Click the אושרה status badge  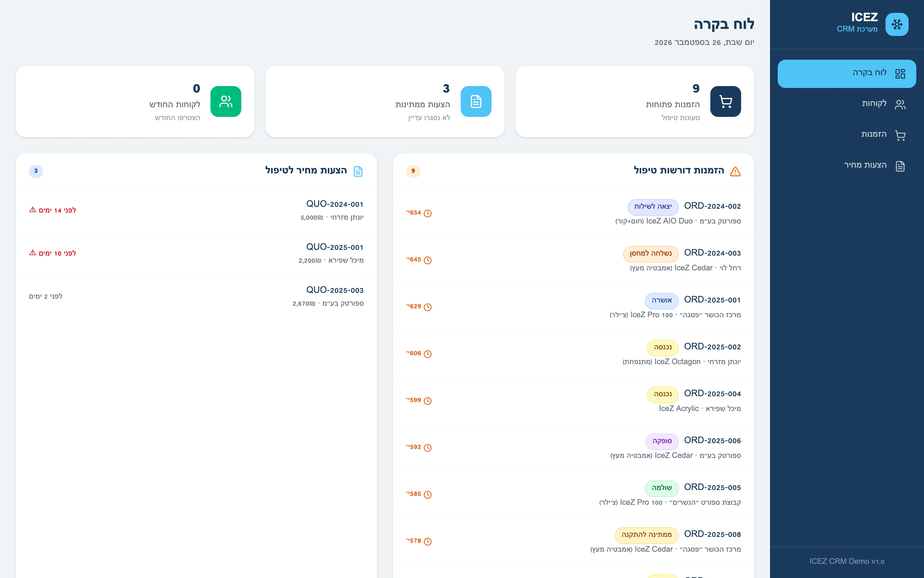662,301
